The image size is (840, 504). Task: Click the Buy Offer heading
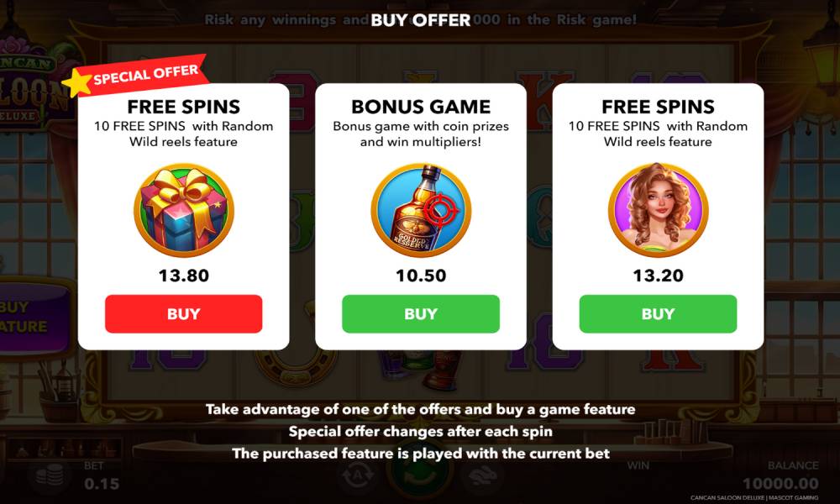pyautogui.click(x=421, y=20)
